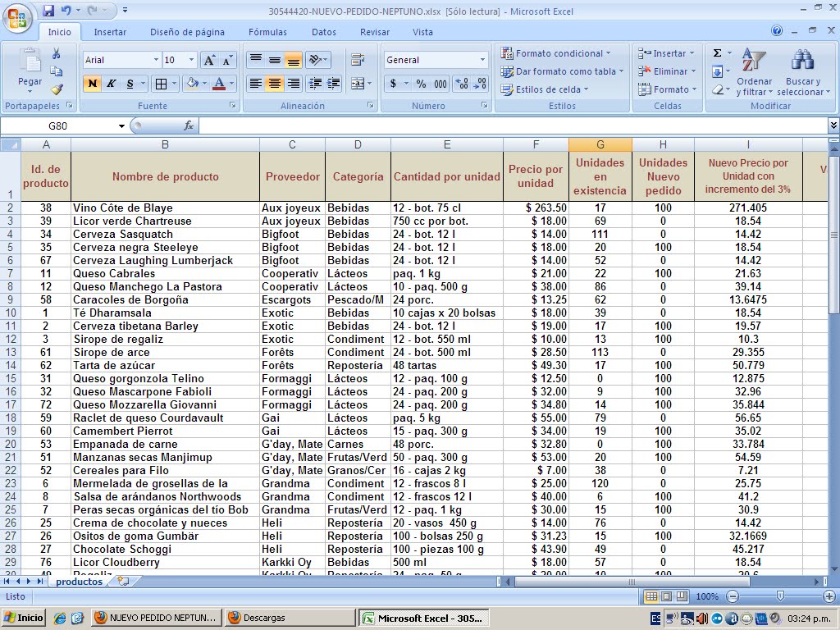840x630 pixels.
Task: Switch to the Datos tab
Action: click(x=323, y=32)
